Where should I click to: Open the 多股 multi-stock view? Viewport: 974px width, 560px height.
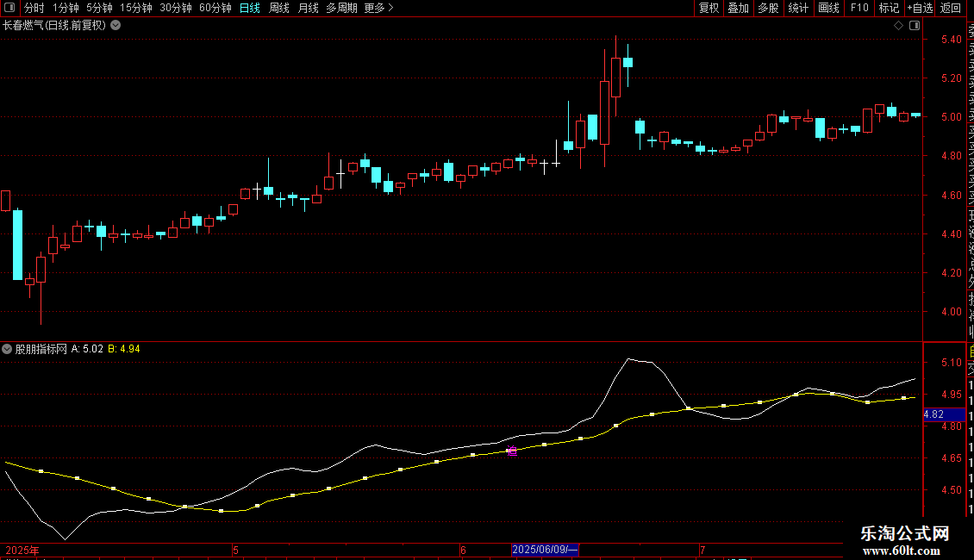point(768,8)
